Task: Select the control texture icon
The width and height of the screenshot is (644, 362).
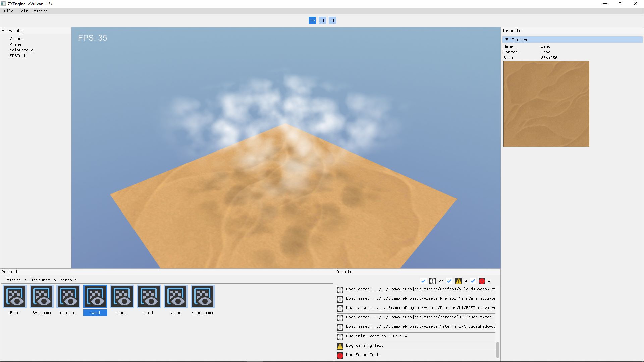Action: pyautogui.click(x=68, y=296)
